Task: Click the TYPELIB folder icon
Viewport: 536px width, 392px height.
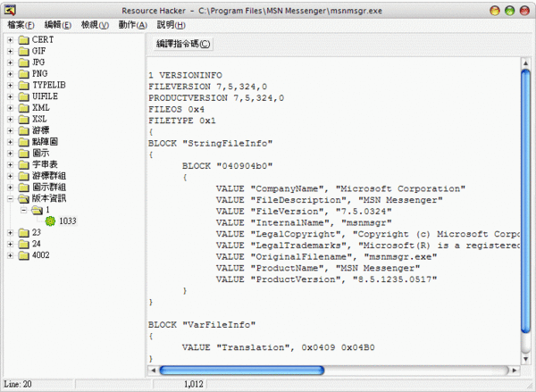Action: [x=23, y=85]
